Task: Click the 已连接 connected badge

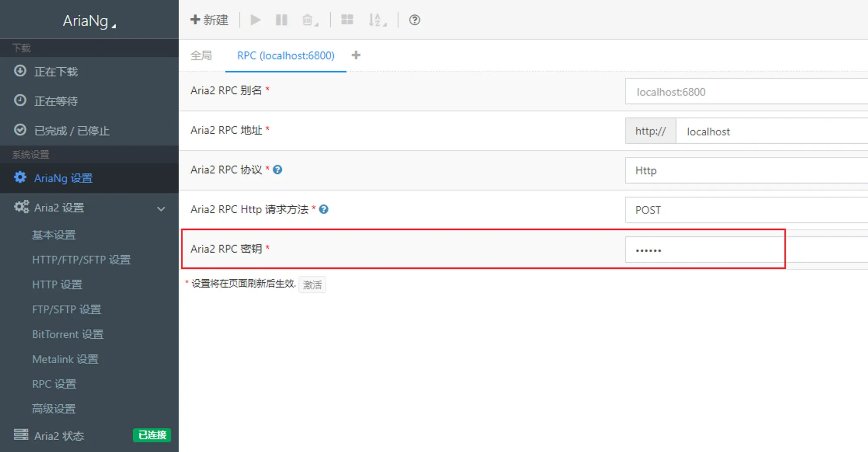Action: [x=152, y=435]
